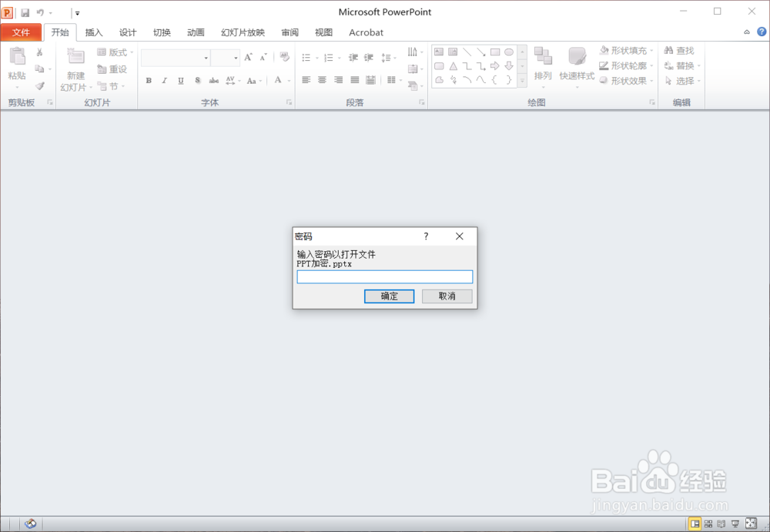Switch to the Acrobat tab
This screenshot has height=532, width=770.
tap(366, 32)
